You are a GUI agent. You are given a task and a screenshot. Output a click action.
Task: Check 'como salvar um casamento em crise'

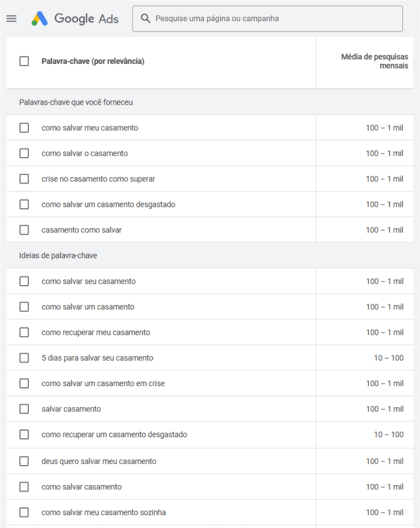coord(24,384)
